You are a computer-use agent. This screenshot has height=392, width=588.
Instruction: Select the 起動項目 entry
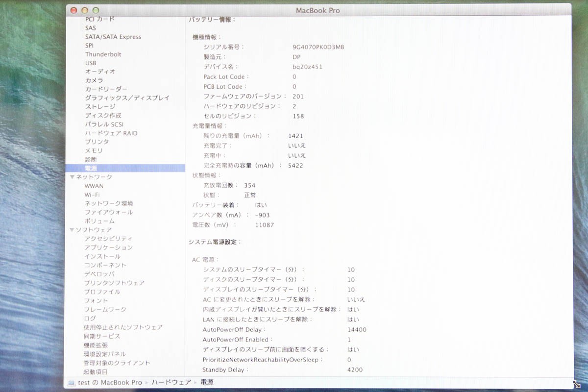click(97, 371)
